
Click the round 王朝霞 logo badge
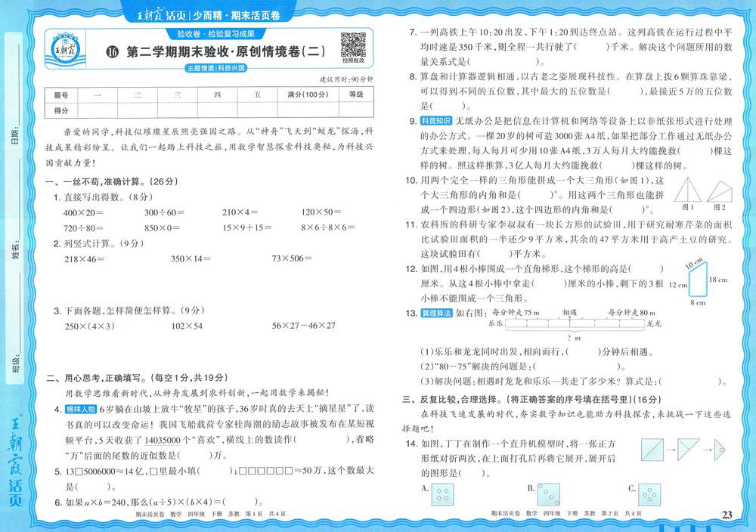point(65,48)
